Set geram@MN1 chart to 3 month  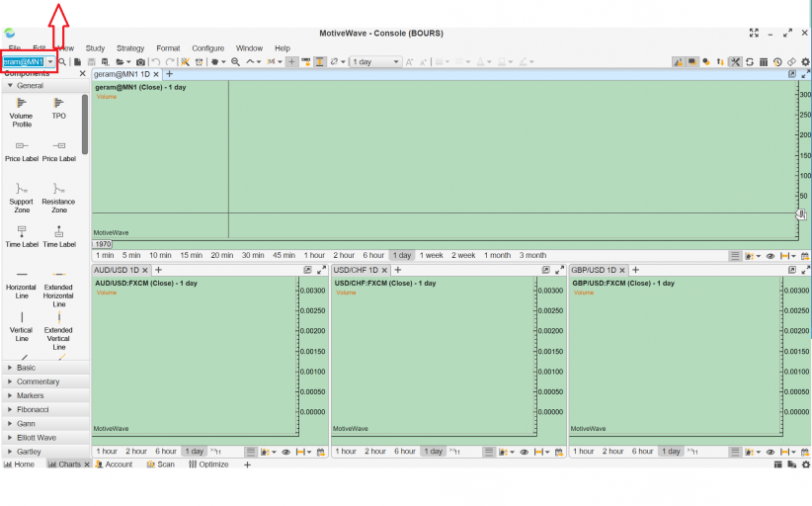coord(532,255)
